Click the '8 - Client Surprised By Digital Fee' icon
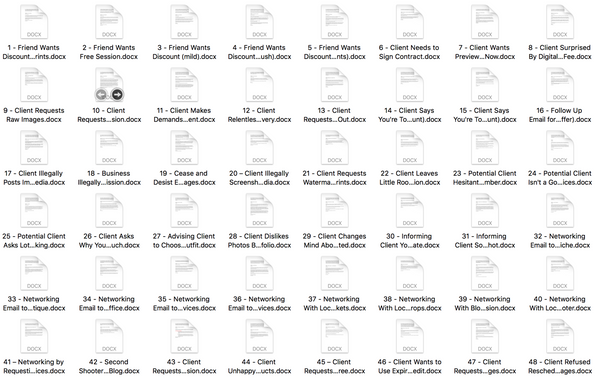The height and width of the screenshot is (380, 600). click(x=560, y=22)
